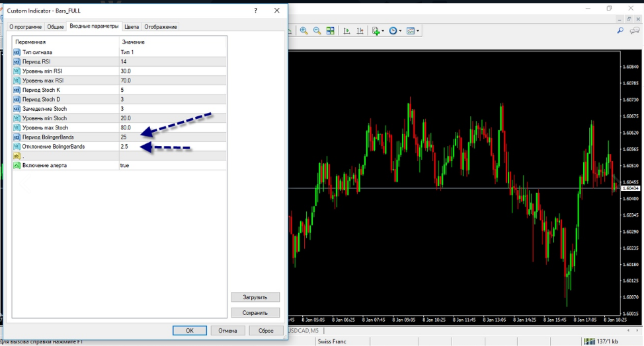
Task: Click the periods clock icon
Action: [x=393, y=31]
